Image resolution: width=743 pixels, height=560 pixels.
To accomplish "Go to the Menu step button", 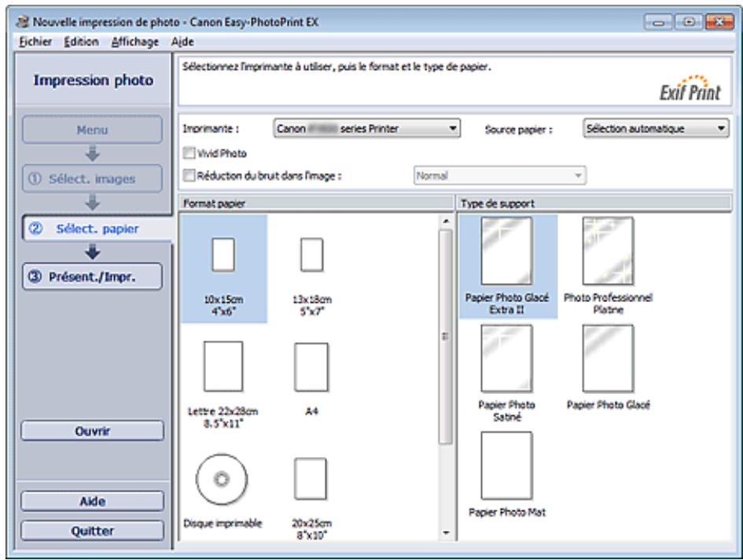I will 92,130.
